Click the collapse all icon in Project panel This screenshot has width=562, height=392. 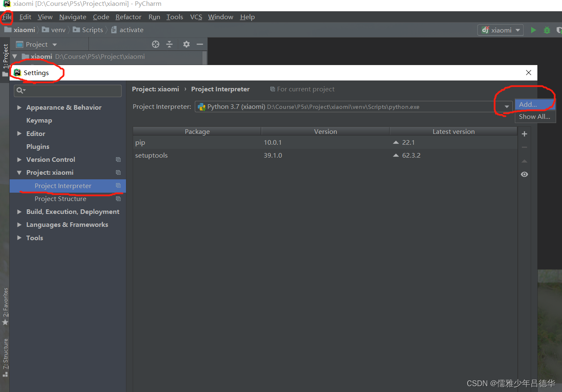tap(169, 44)
